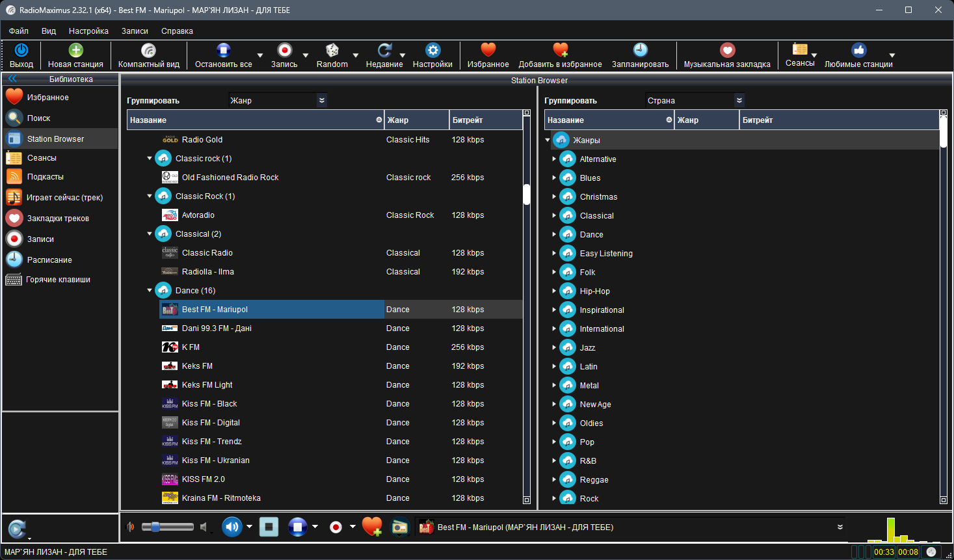This screenshot has width=954, height=560.
Task: Open Играет сейчас (трек) in sidebar
Action: click(60, 197)
